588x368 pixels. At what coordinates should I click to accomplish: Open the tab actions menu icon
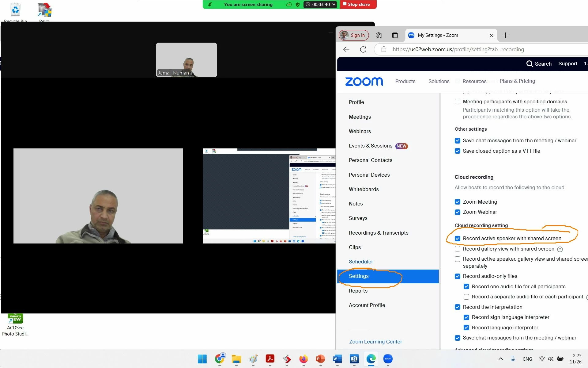(x=395, y=35)
